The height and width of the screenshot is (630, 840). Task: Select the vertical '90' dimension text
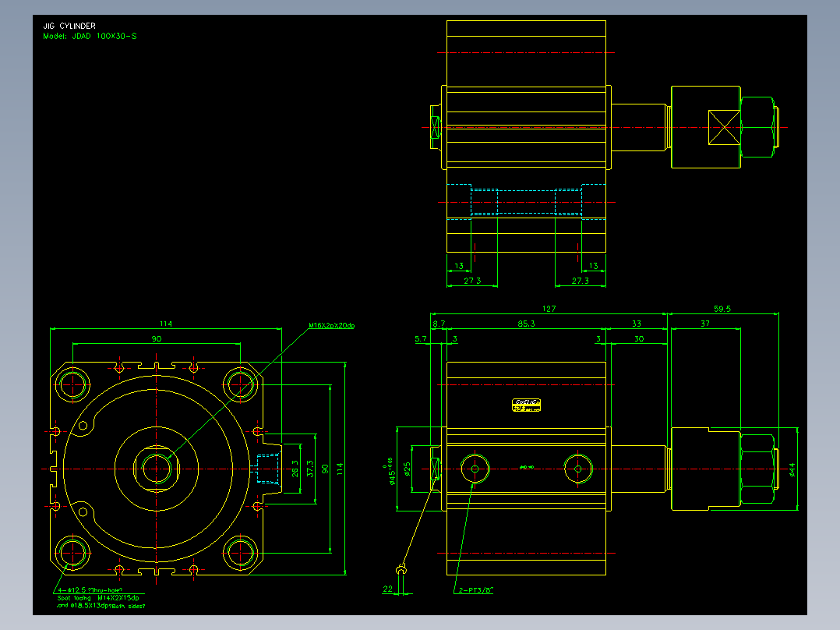[325, 469]
